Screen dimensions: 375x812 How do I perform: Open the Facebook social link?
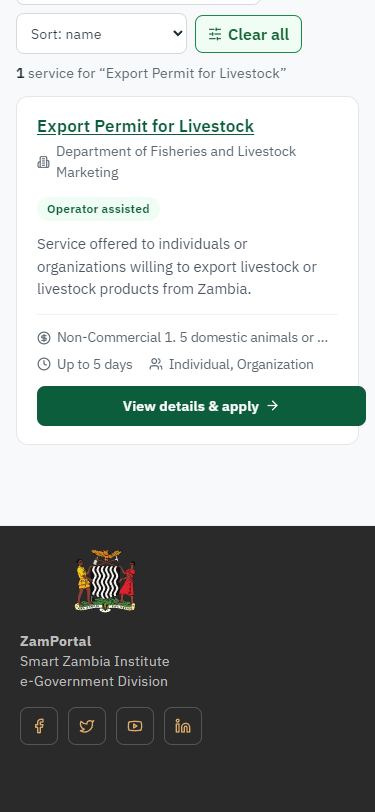(39, 726)
